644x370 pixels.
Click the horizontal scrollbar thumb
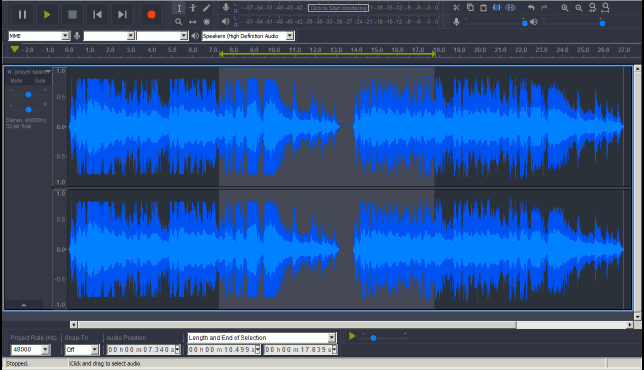(297, 325)
